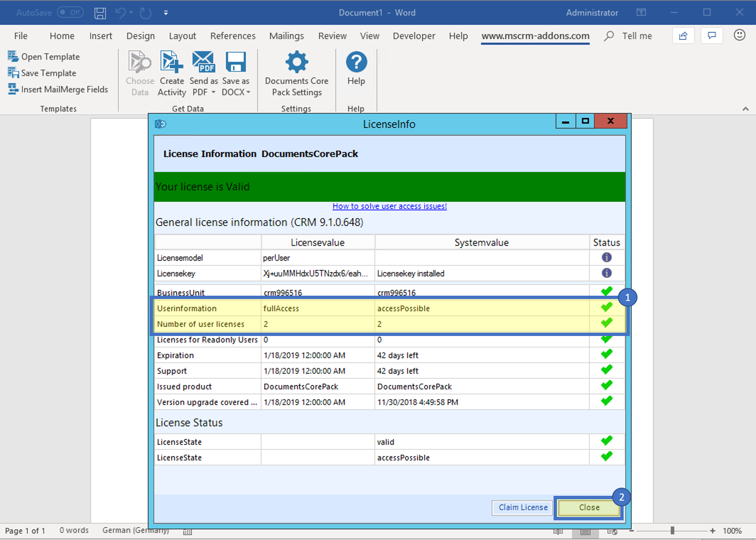The width and height of the screenshot is (756, 540).
Task: Click the Close button in LicenseInfo
Action: 589,508
